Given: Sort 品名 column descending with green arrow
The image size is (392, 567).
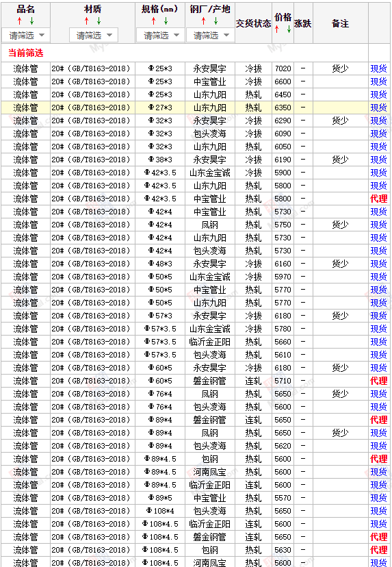Looking at the screenshot, I should [31, 21].
